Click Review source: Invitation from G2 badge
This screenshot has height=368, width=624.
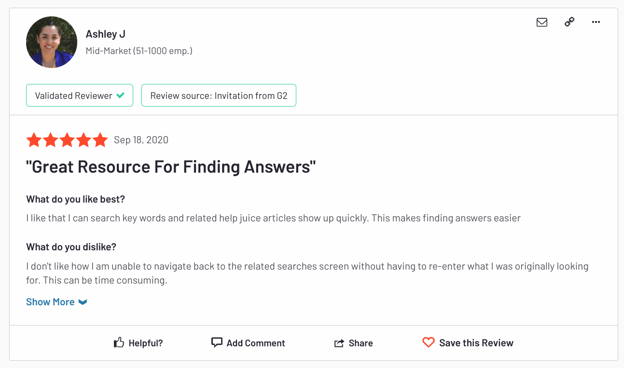point(218,95)
